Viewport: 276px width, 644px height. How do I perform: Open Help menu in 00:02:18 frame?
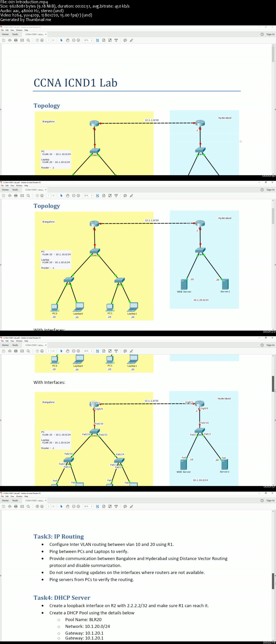coord(26,496)
